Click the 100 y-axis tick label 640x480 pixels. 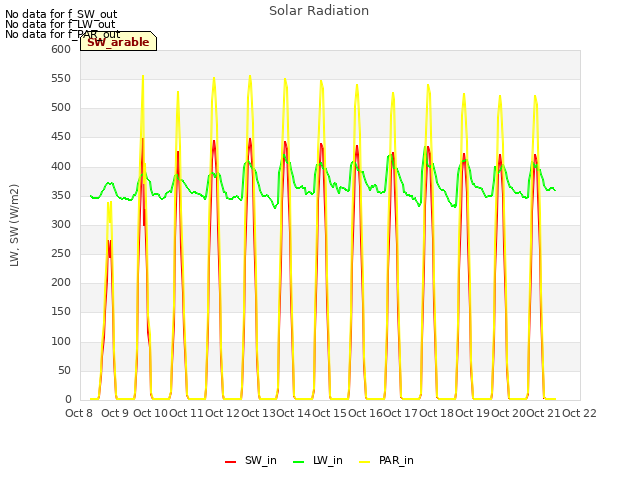(x=61, y=342)
